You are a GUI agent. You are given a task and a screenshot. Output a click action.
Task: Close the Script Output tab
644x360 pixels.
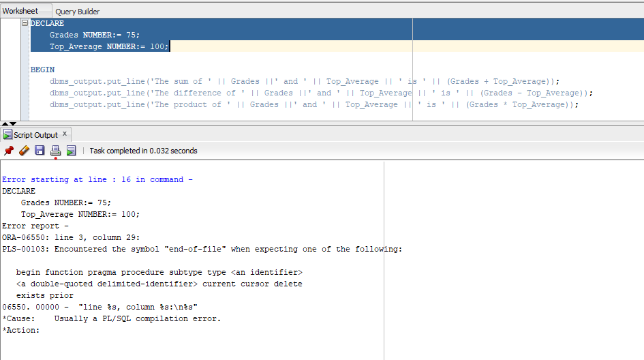coord(65,134)
